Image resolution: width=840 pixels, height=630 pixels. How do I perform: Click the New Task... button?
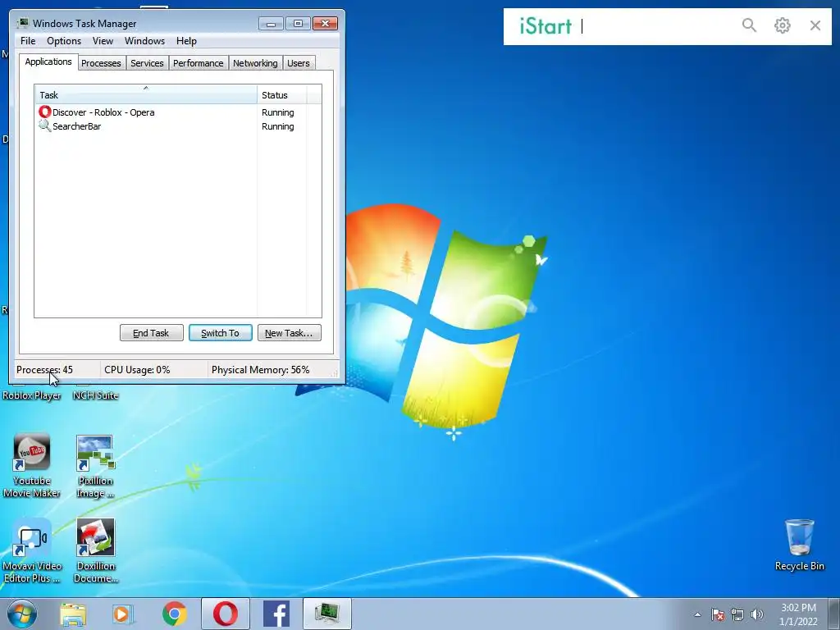point(290,333)
